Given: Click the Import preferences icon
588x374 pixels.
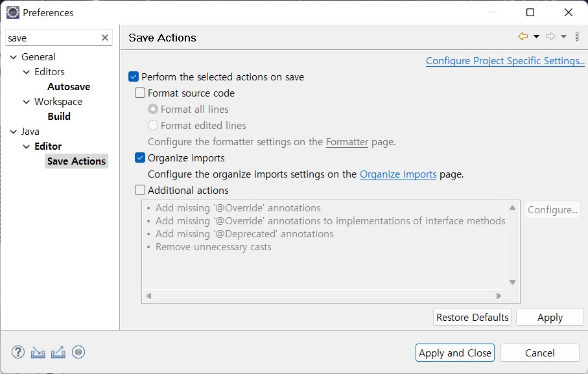Looking at the screenshot, I should coord(38,352).
